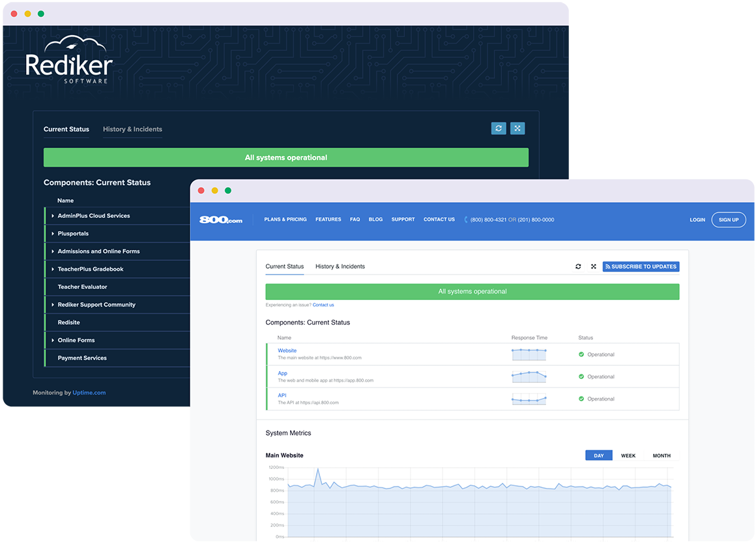Expand Rediker Support Community row
Image resolution: width=756 pixels, height=544 pixels.
[x=53, y=305]
